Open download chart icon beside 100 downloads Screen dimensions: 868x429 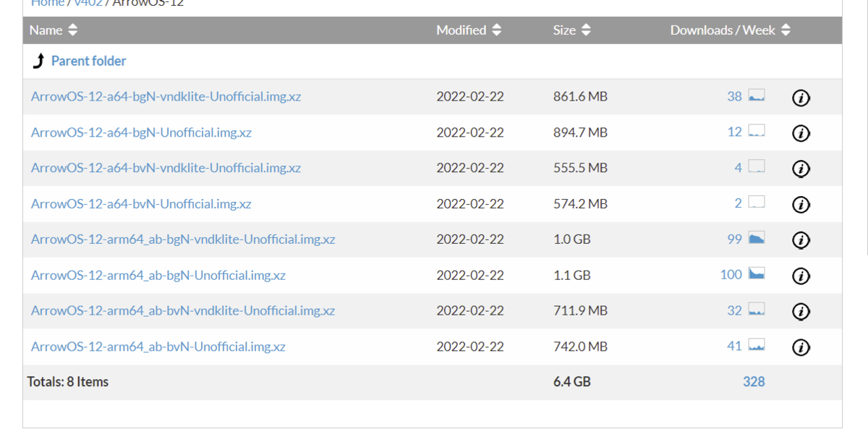[x=757, y=274]
